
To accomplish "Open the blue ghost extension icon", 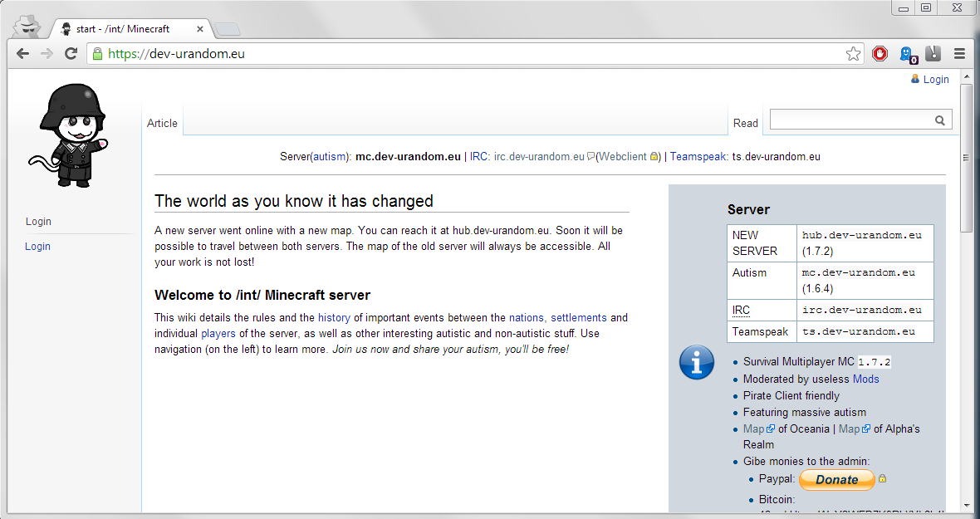I will tap(908, 54).
